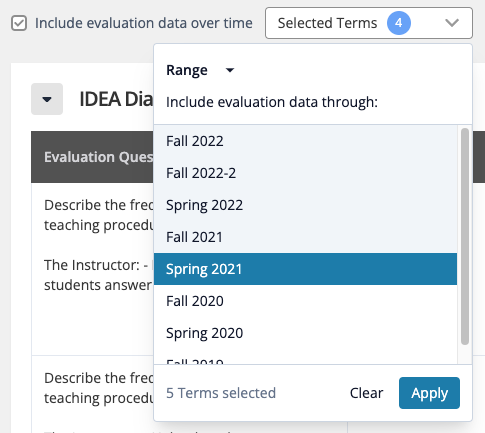Click the Evaluation Question column header

pyautogui.click(x=99, y=157)
